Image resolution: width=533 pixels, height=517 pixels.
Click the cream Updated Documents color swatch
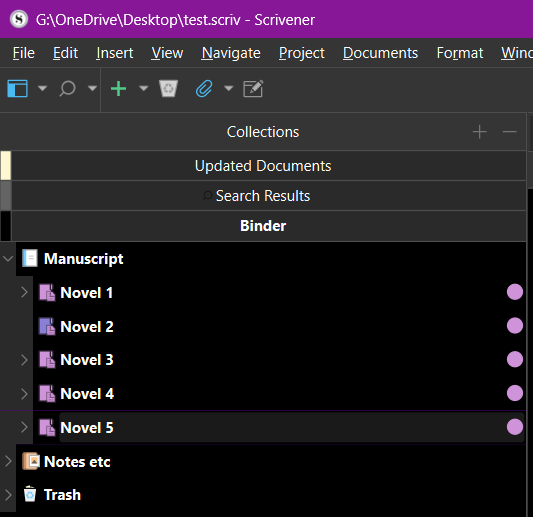pyautogui.click(x=5, y=166)
